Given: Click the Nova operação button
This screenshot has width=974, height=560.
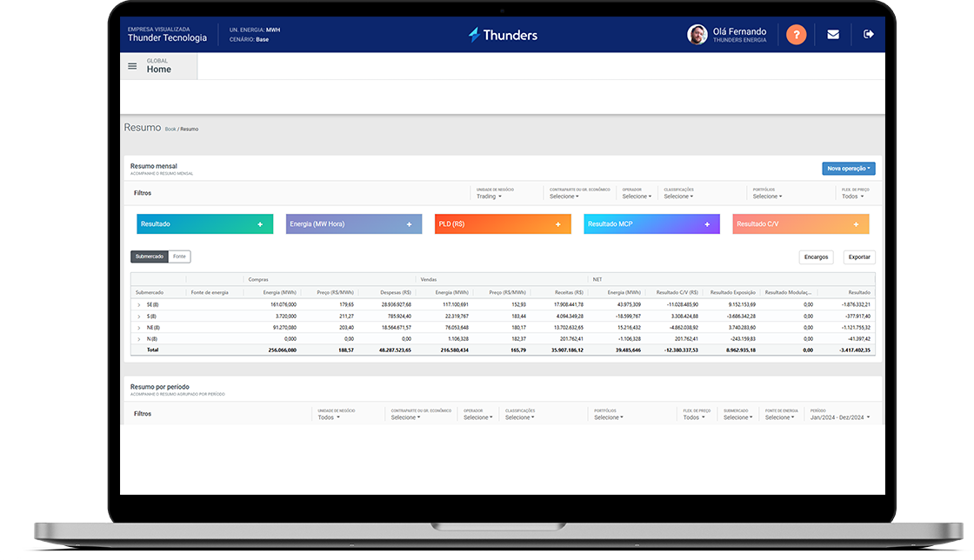Looking at the screenshot, I should pyautogui.click(x=848, y=169).
